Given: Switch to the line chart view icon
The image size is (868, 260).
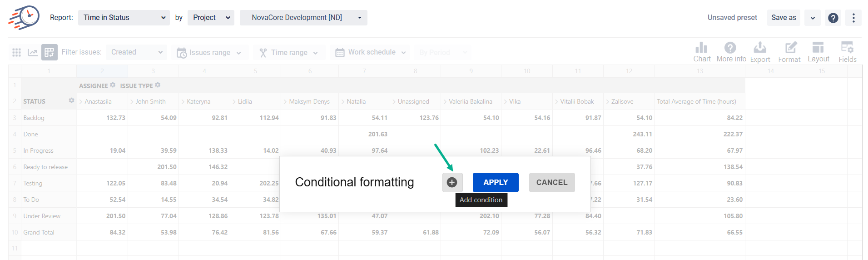Looking at the screenshot, I should pyautogui.click(x=33, y=52).
